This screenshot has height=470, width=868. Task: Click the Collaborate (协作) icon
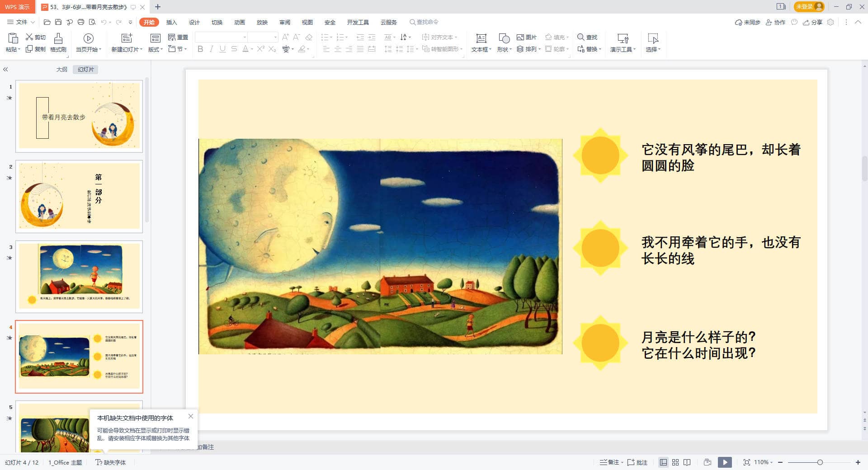click(769, 22)
